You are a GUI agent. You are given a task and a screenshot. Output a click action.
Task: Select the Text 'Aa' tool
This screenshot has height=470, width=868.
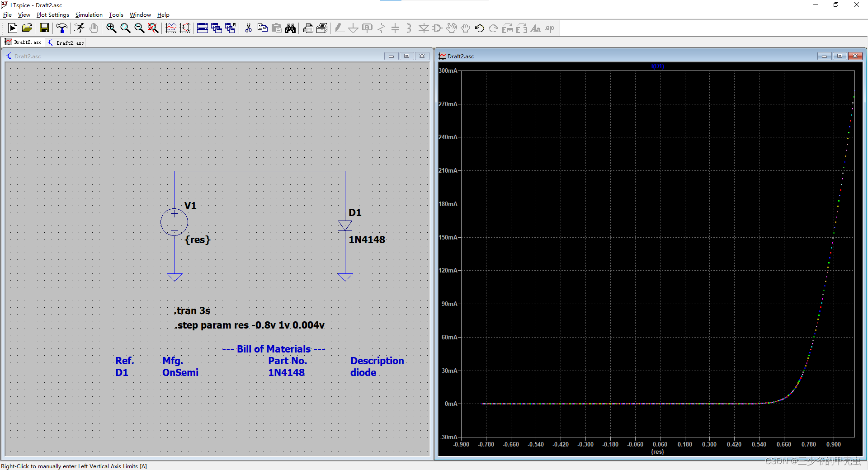(x=536, y=28)
